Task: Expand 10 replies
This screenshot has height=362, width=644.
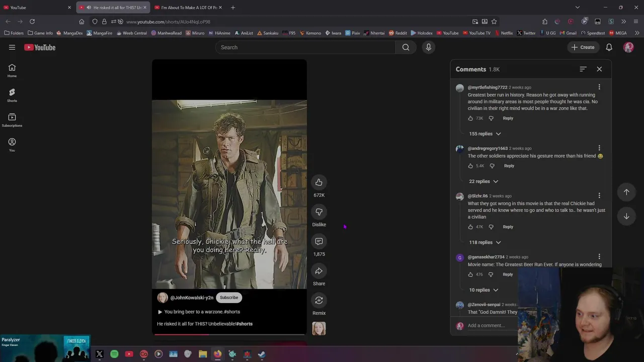Action: (484, 290)
